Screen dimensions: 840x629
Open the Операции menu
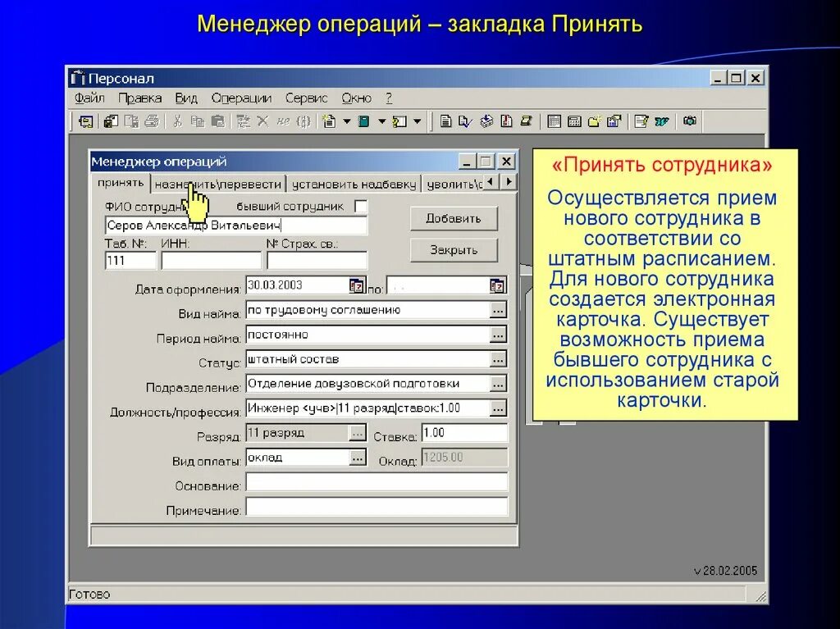[x=241, y=98]
